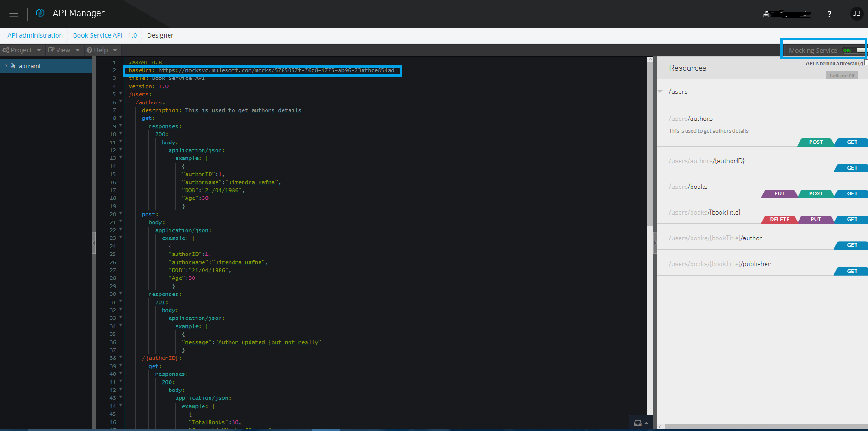
Task: Open the help question mark icon
Action: [829, 14]
